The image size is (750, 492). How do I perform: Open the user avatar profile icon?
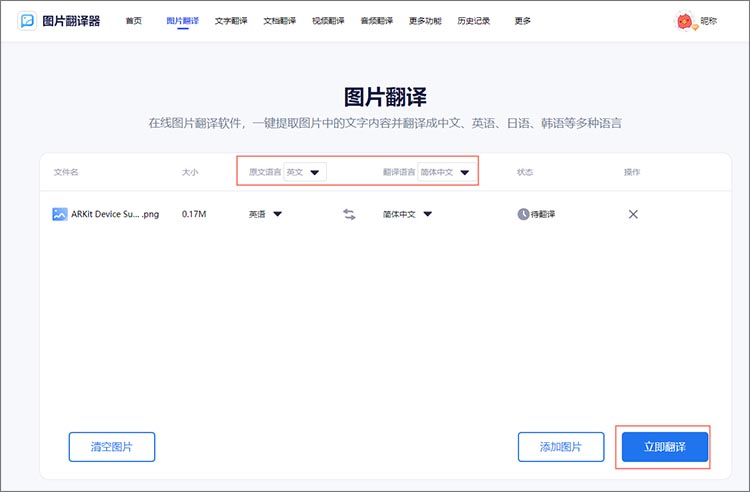(x=685, y=22)
